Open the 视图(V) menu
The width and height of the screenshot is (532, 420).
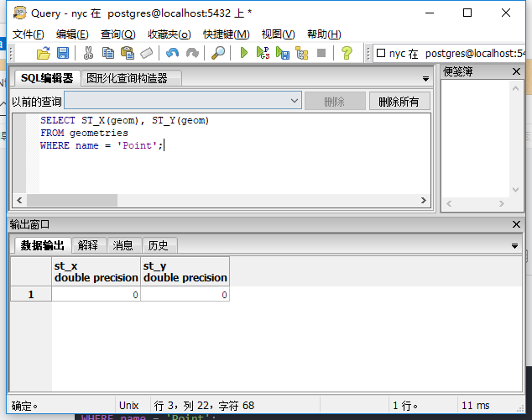click(279, 34)
